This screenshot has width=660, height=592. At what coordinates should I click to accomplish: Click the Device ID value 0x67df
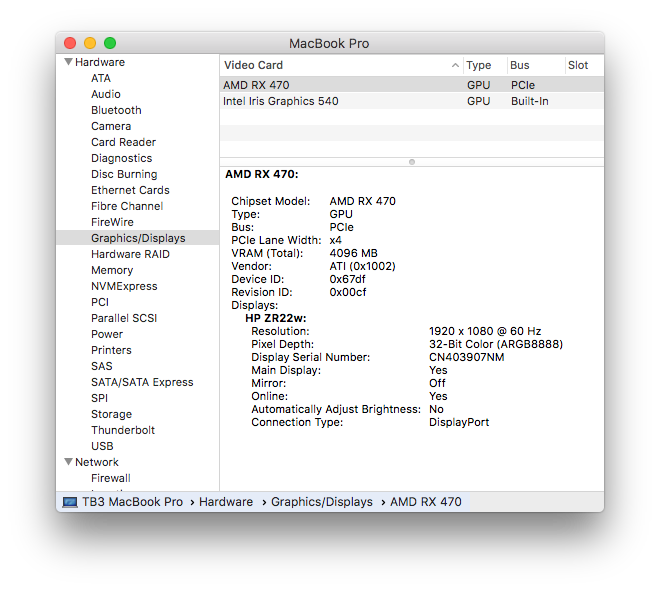[x=347, y=279]
